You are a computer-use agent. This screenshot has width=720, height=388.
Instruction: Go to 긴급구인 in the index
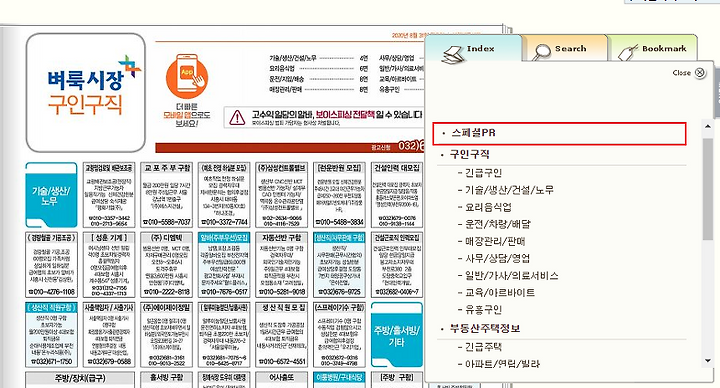(x=484, y=173)
